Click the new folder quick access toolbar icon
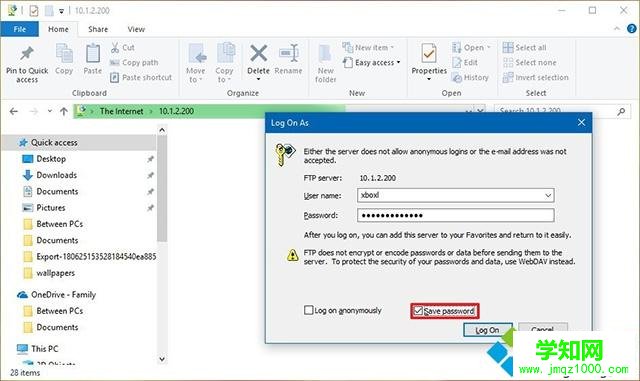 tap(49, 11)
